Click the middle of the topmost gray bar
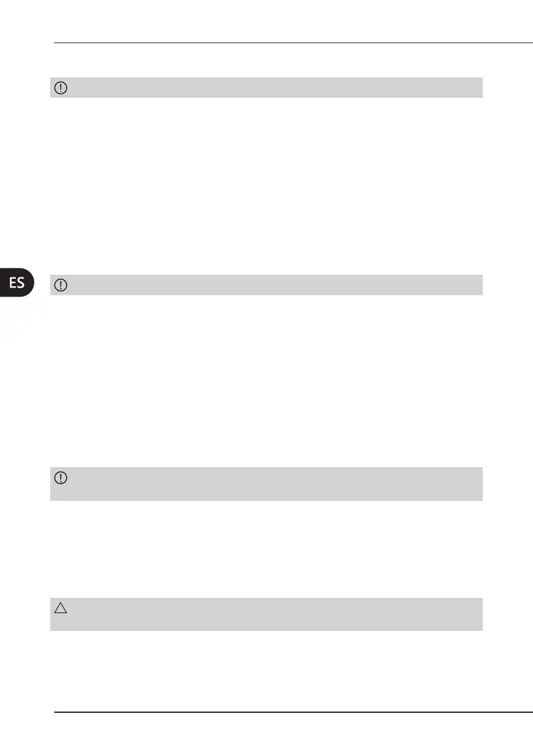The height and width of the screenshot is (756, 533). pyautogui.click(x=266, y=88)
